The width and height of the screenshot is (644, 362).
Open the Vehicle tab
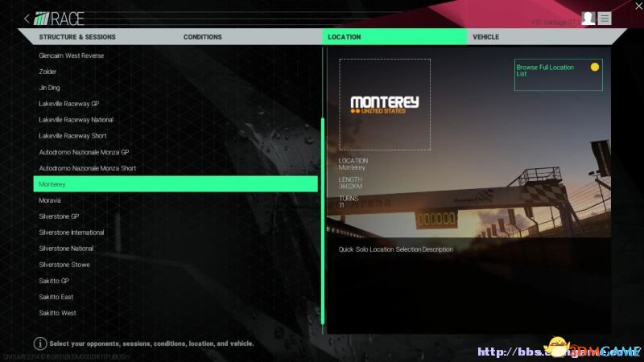point(485,37)
